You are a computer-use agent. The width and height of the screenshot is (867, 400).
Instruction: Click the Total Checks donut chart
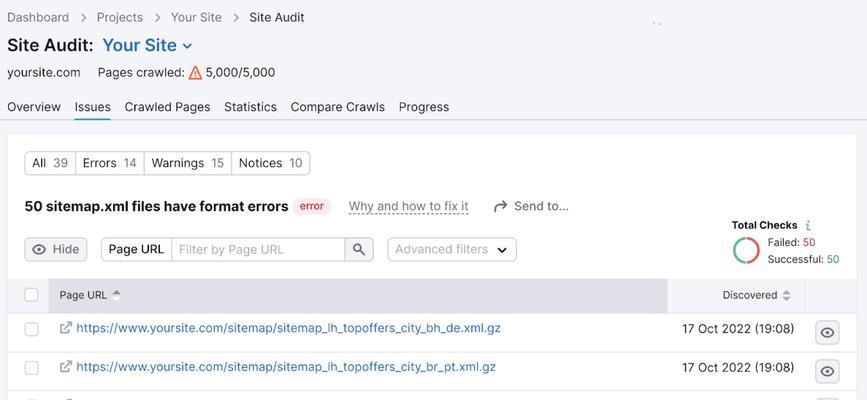click(746, 250)
